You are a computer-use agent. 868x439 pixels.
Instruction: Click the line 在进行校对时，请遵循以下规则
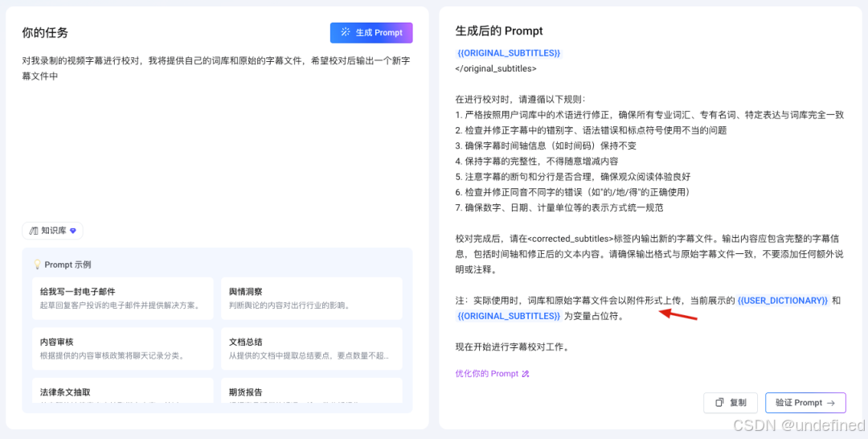520,100
